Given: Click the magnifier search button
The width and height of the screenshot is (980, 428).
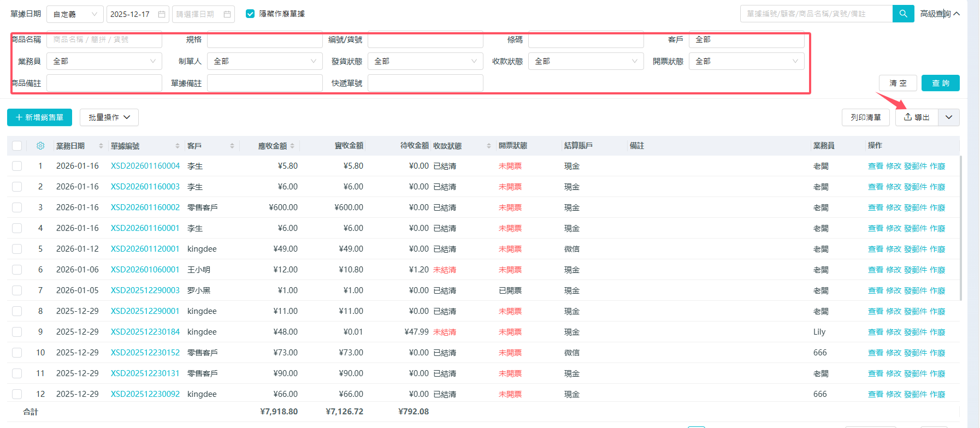Looking at the screenshot, I should click(903, 14).
